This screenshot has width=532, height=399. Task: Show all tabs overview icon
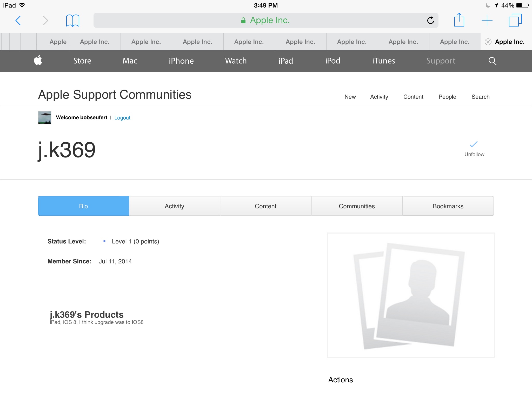[x=515, y=20]
